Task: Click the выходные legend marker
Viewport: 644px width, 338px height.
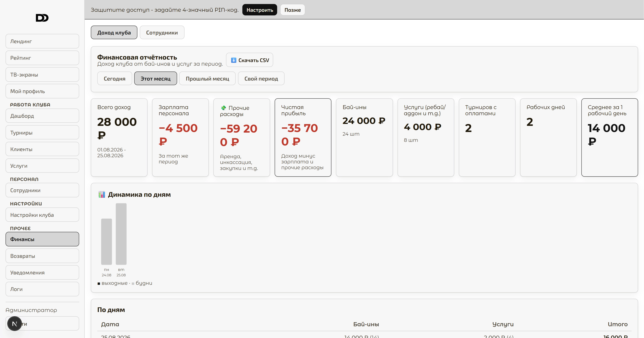Action: (x=99, y=283)
